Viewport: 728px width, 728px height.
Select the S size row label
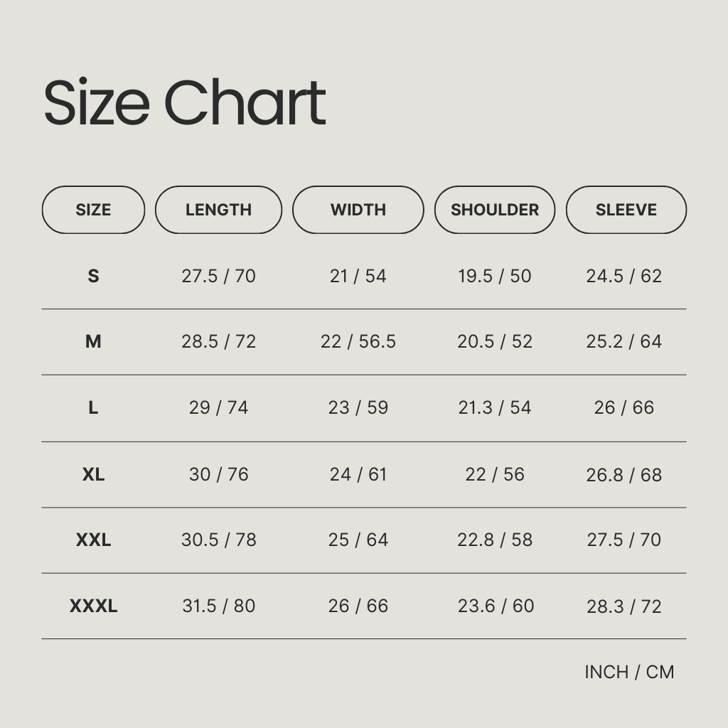pos(93,276)
